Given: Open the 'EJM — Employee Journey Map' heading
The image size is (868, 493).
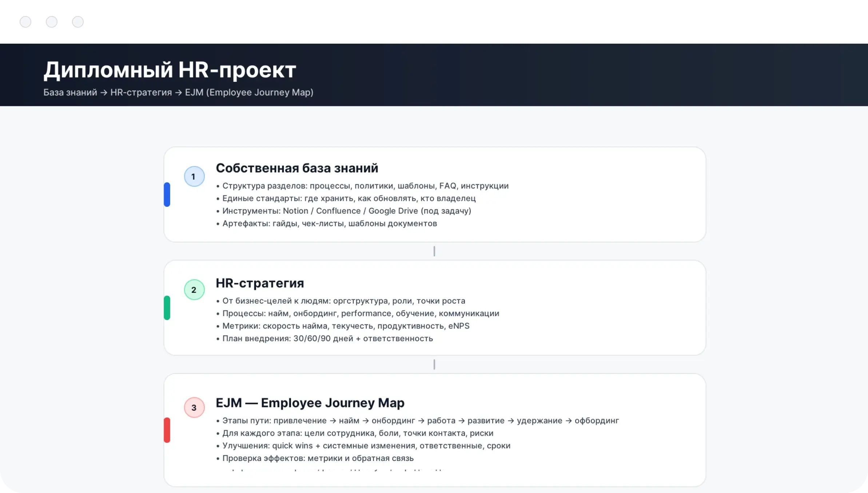Looking at the screenshot, I should coord(310,403).
